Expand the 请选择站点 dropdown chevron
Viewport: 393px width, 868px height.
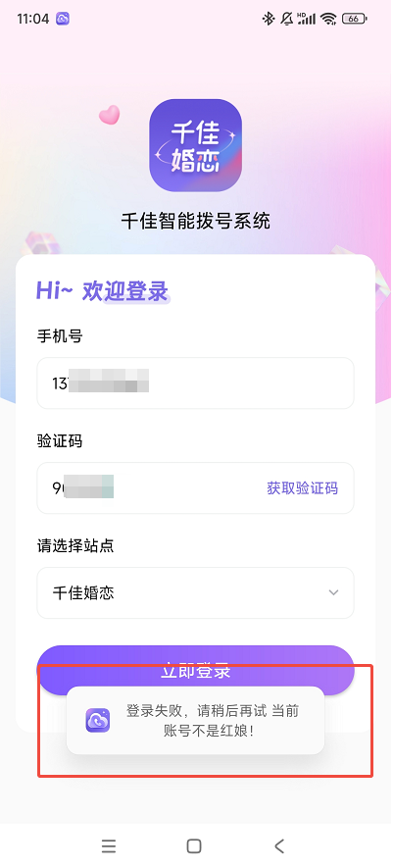(333, 592)
